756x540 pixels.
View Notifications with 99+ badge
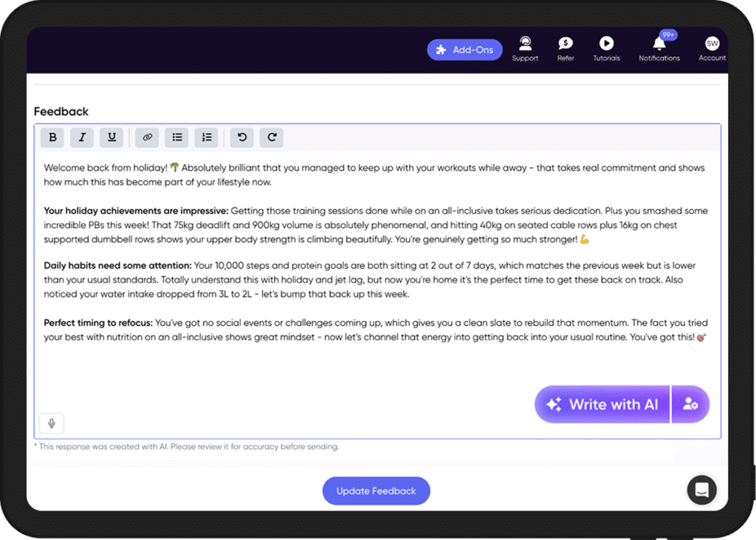659,49
